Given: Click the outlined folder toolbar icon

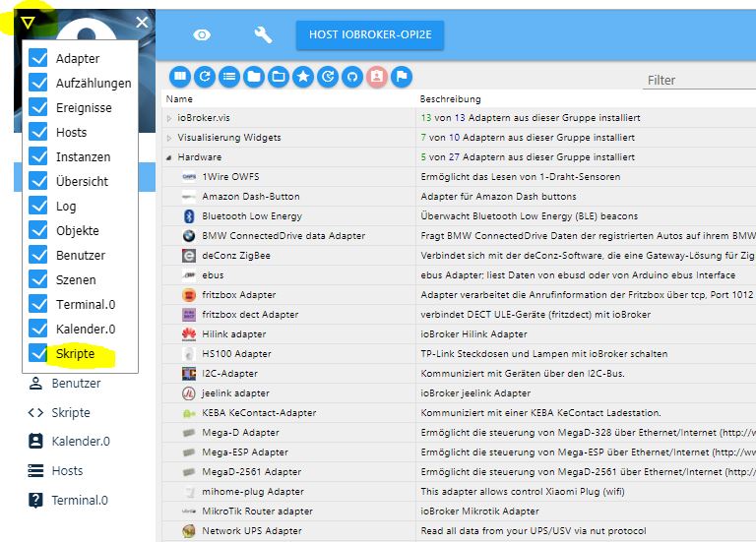Looking at the screenshot, I should (279, 77).
